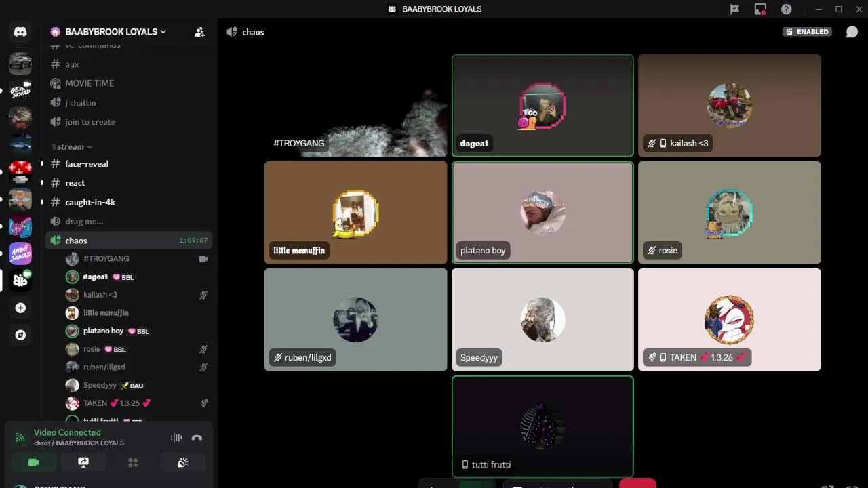Viewport: 868px width, 488px height.
Task: Open the Help question mark icon
Action: 786,9
